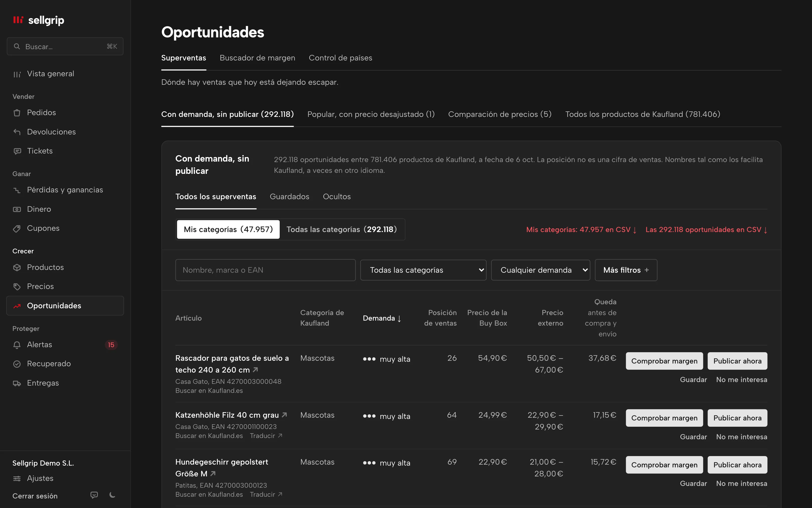The image size is (812, 508).
Task: Click the Dinero banknote icon
Action: click(17, 209)
